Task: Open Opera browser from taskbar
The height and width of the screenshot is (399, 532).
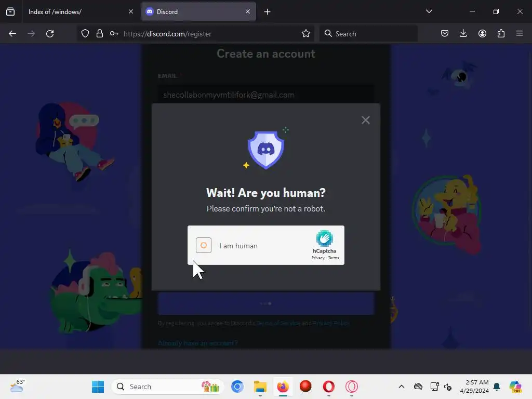Action: click(328, 387)
